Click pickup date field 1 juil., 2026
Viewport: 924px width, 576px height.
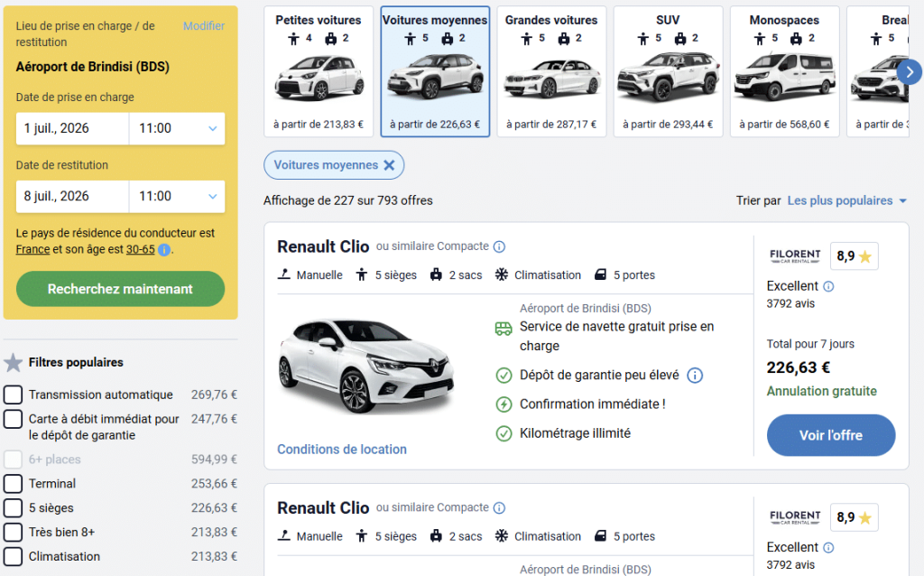(x=72, y=128)
